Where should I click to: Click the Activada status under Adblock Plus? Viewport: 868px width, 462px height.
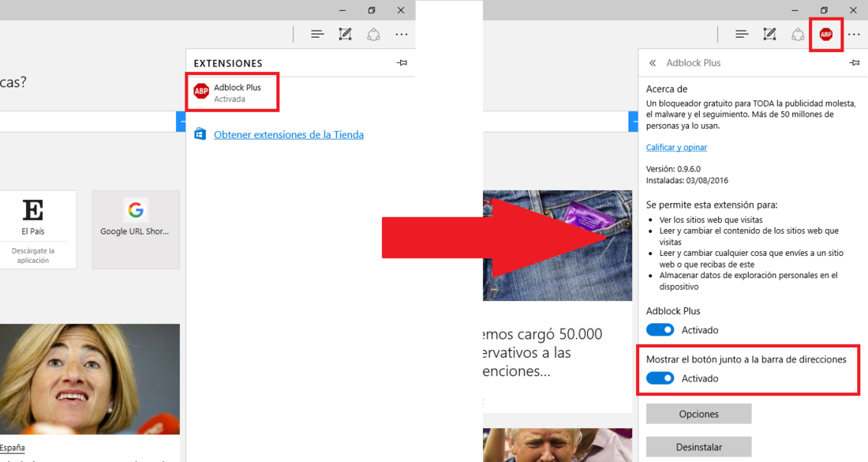(x=229, y=100)
